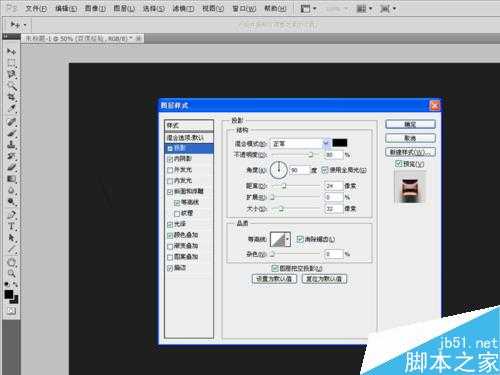
Task: Open the 编辑(E) Edit menu
Action: pos(66,8)
